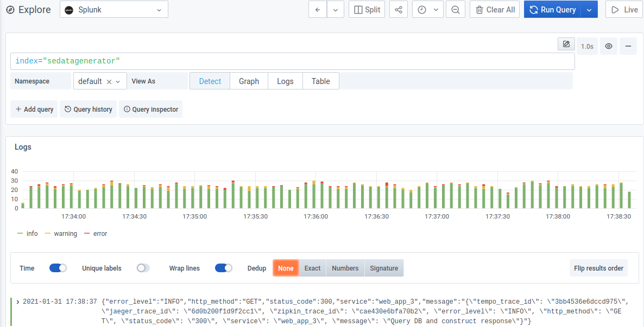Split the Explore view
Viewport: 644px width, 327px height.
(367, 9)
